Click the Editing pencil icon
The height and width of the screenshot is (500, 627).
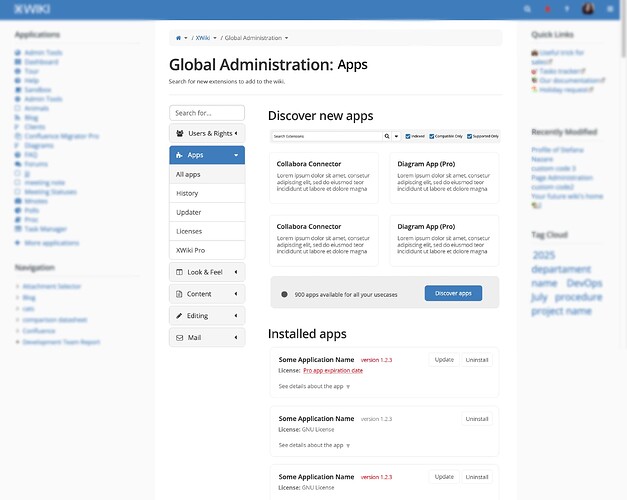tap(179, 316)
